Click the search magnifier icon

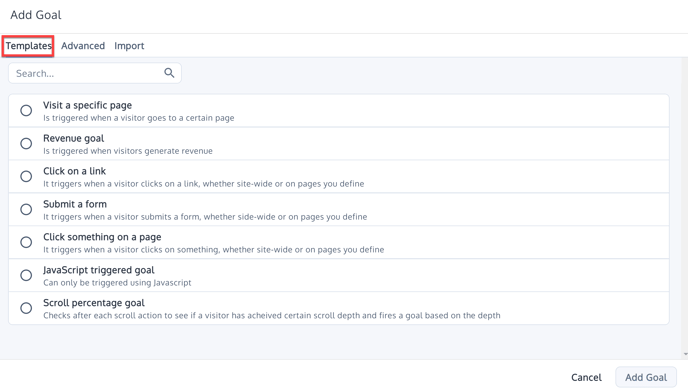pos(169,73)
